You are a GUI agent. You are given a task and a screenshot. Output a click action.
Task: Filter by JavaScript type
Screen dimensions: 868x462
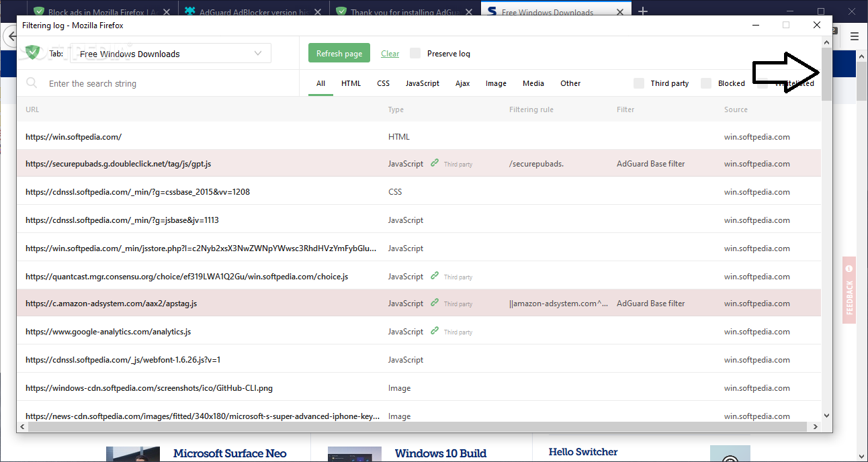coord(423,83)
